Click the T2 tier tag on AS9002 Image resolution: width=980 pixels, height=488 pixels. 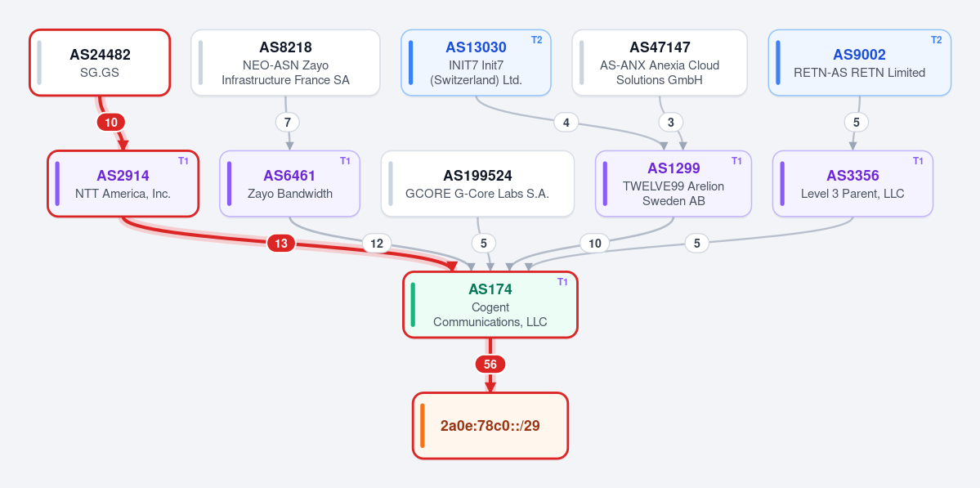(936, 40)
